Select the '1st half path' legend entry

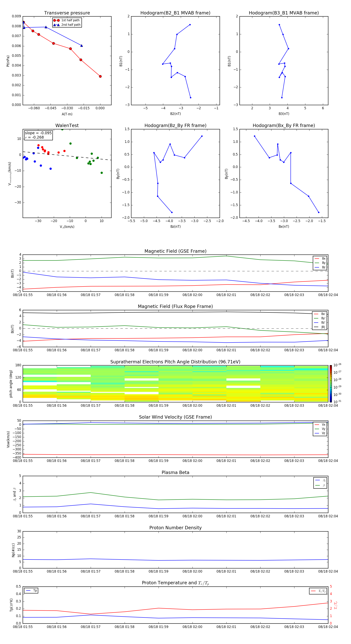[x=67, y=20]
